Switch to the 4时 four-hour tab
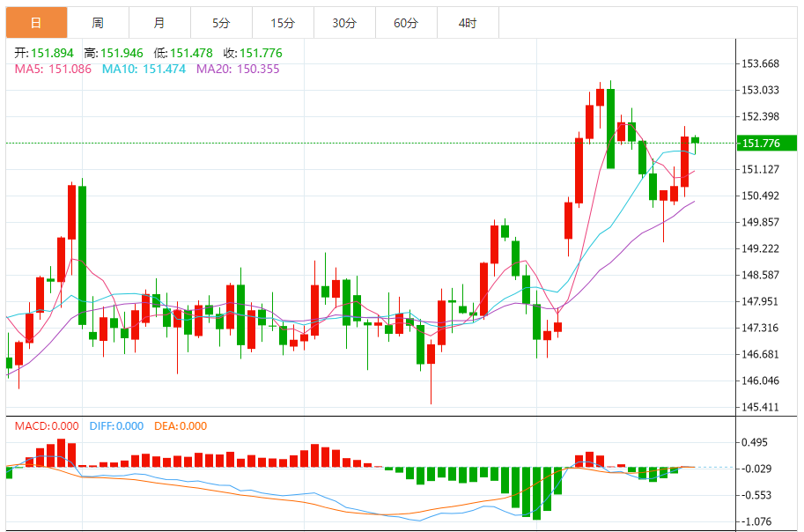This screenshot has height=532, width=804. point(468,23)
